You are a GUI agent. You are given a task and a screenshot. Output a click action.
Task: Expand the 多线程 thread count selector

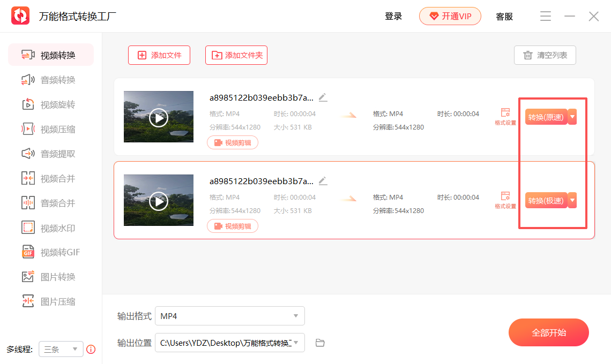(x=61, y=349)
